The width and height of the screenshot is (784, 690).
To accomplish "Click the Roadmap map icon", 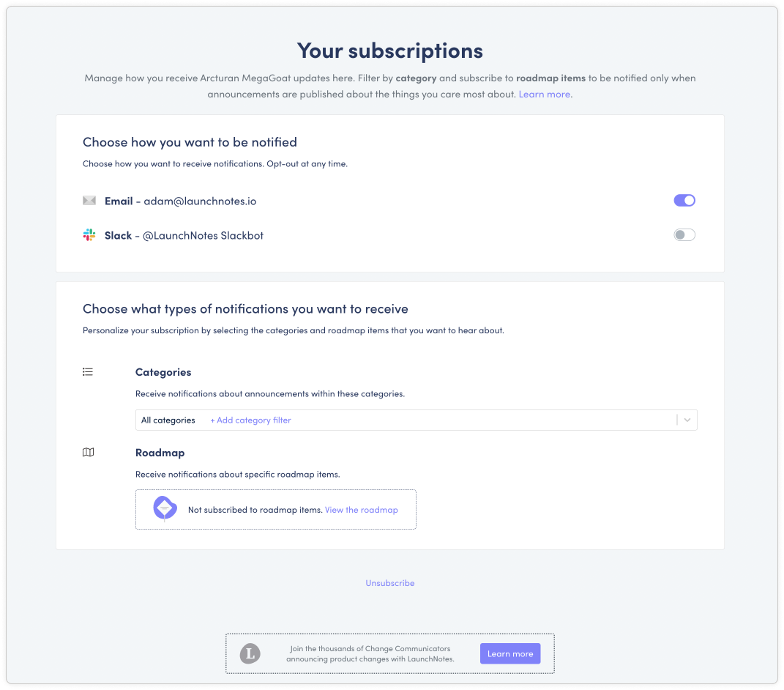I will click(x=88, y=453).
